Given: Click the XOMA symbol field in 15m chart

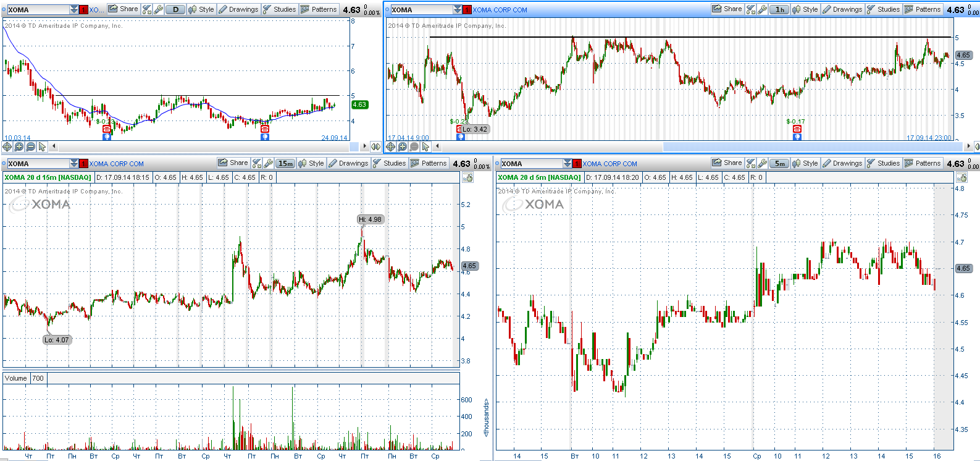Looking at the screenshot, I should (x=38, y=163).
